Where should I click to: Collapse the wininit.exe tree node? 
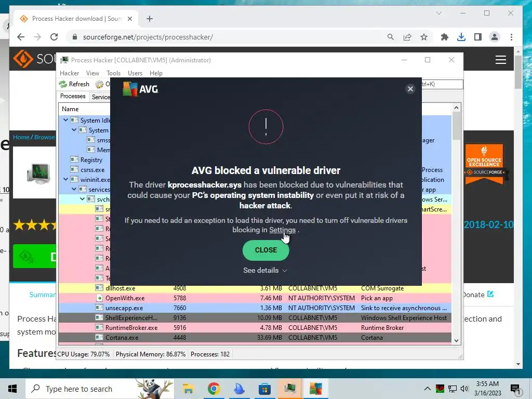point(65,179)
